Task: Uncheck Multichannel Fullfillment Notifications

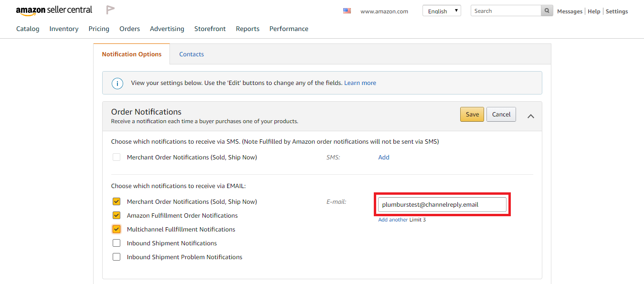Action: [x=116, y=229]
